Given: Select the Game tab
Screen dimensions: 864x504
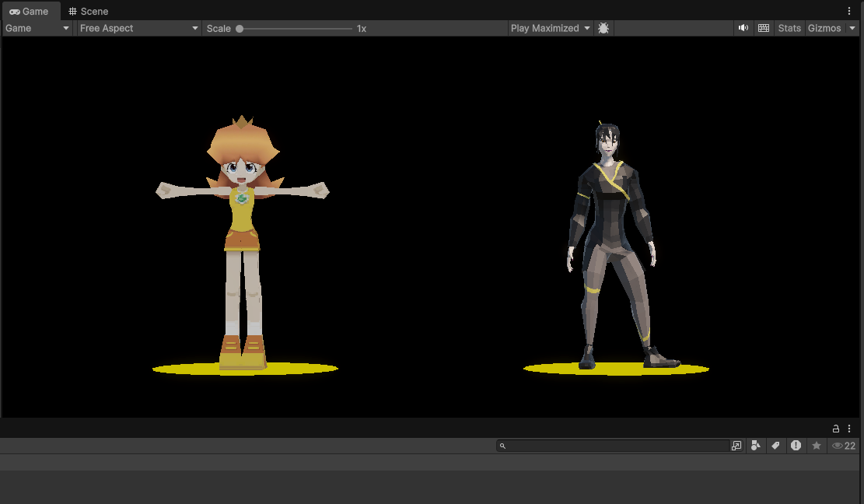Looking at the screenshot, I should [x=30, y=11].
